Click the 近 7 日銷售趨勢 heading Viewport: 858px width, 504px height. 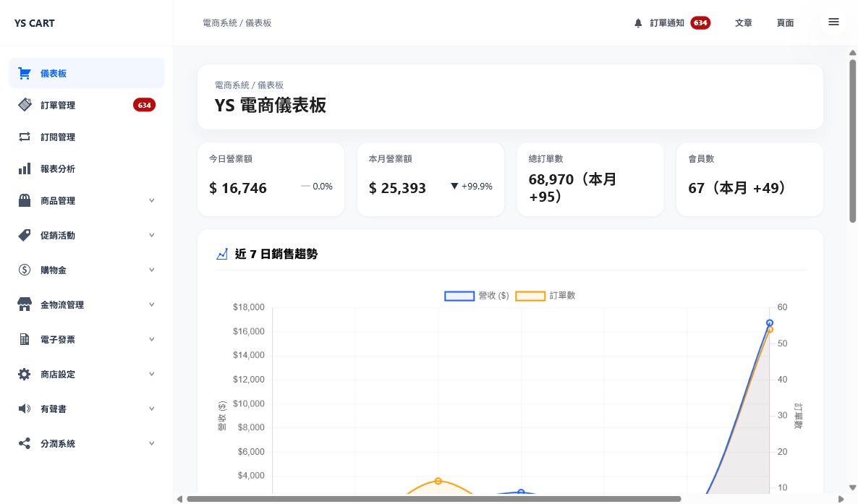tap(276, 254)
